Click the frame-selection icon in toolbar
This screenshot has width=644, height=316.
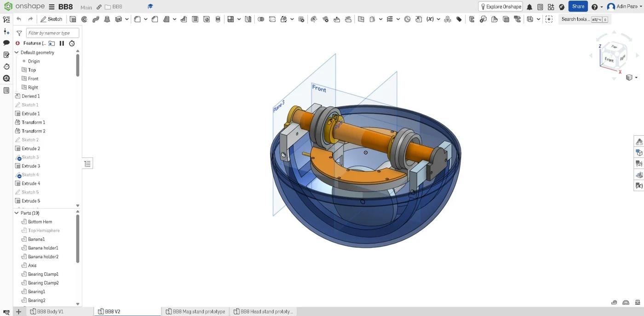coord(549,19)
